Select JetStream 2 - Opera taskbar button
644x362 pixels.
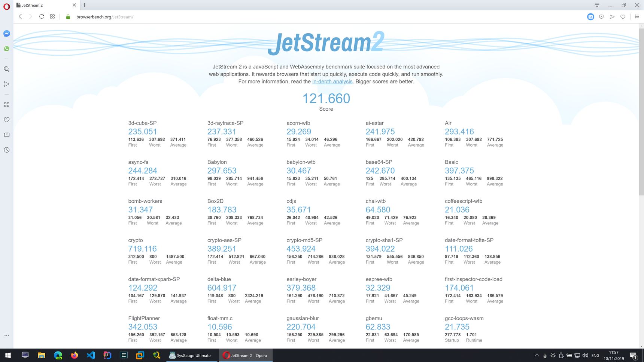click(x=245, y=355)
